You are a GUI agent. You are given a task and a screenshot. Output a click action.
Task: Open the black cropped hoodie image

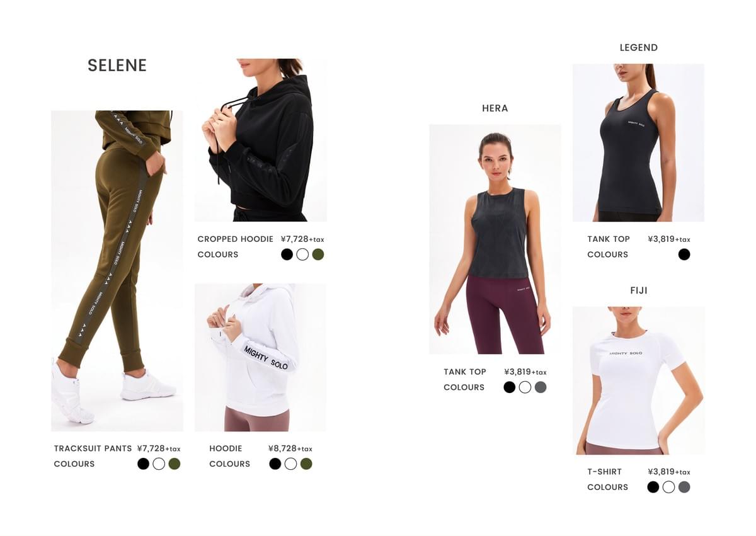pos(261,140)
